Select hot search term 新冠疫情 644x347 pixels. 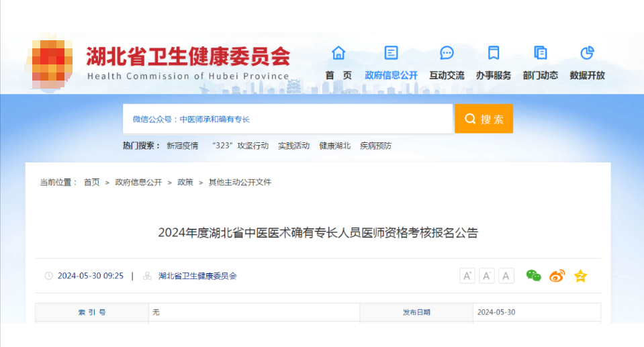click(x=182, y=146)
